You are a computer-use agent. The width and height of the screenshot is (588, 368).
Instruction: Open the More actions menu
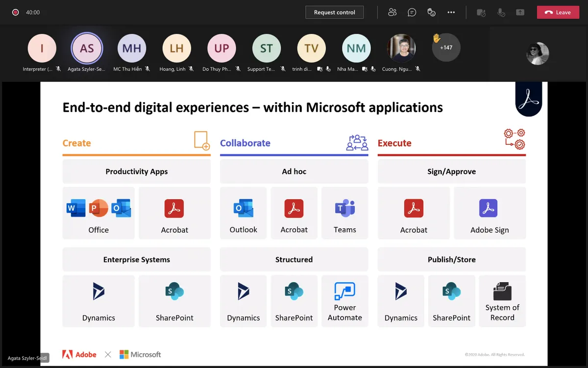[x=451, y=12]
